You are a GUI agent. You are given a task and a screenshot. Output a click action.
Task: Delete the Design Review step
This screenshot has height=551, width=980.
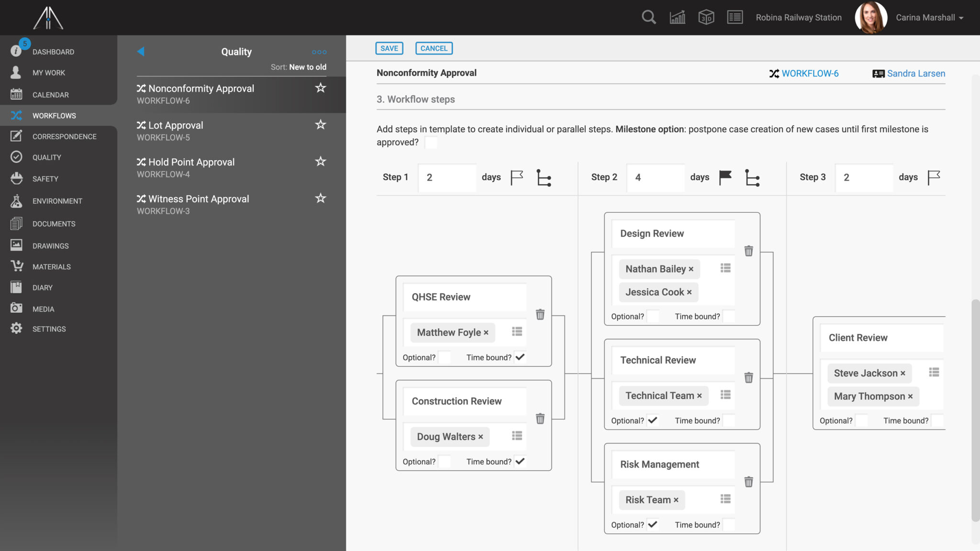(x=749, y=251)
